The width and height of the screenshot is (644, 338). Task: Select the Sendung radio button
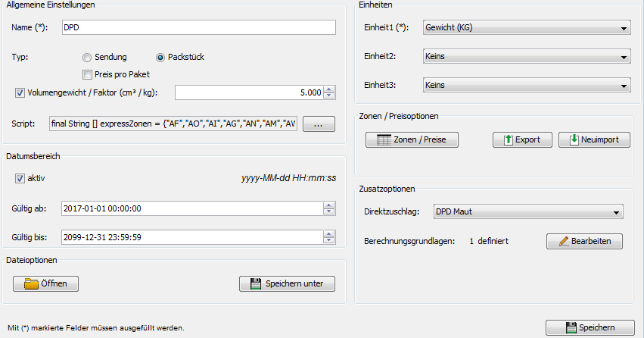click(x=87, y=57)
